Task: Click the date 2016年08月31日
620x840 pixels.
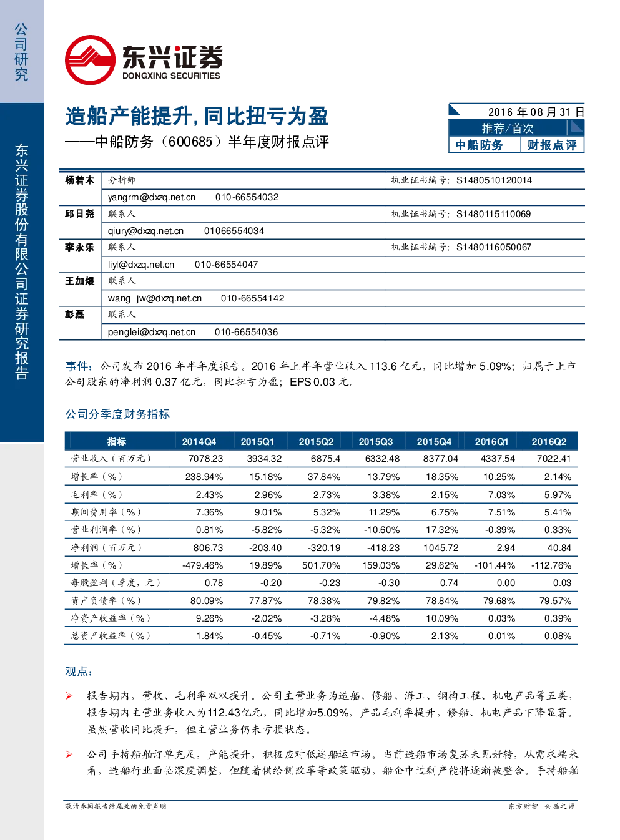Action: click(536, 112)
